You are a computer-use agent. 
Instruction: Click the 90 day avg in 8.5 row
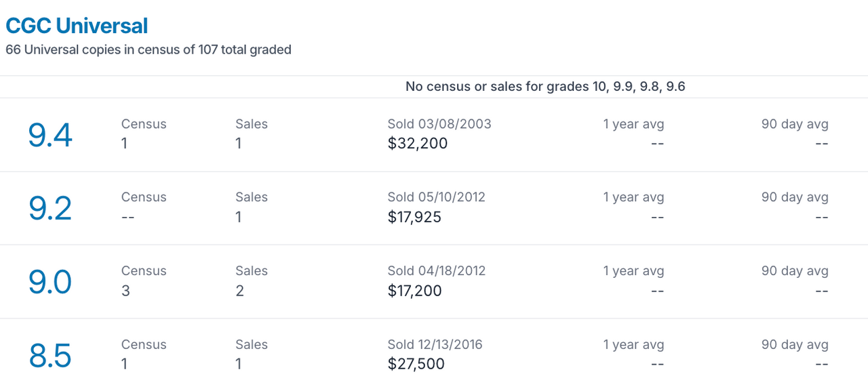click(x=795, y=344)
